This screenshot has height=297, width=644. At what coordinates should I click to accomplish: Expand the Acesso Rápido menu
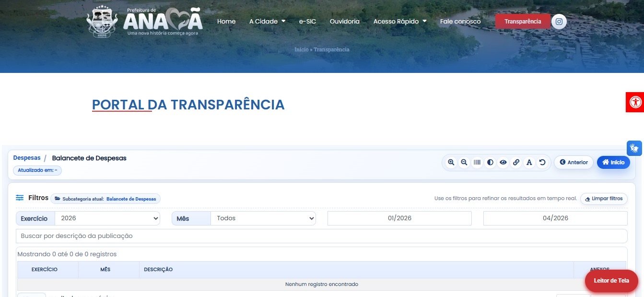(399, 22)
